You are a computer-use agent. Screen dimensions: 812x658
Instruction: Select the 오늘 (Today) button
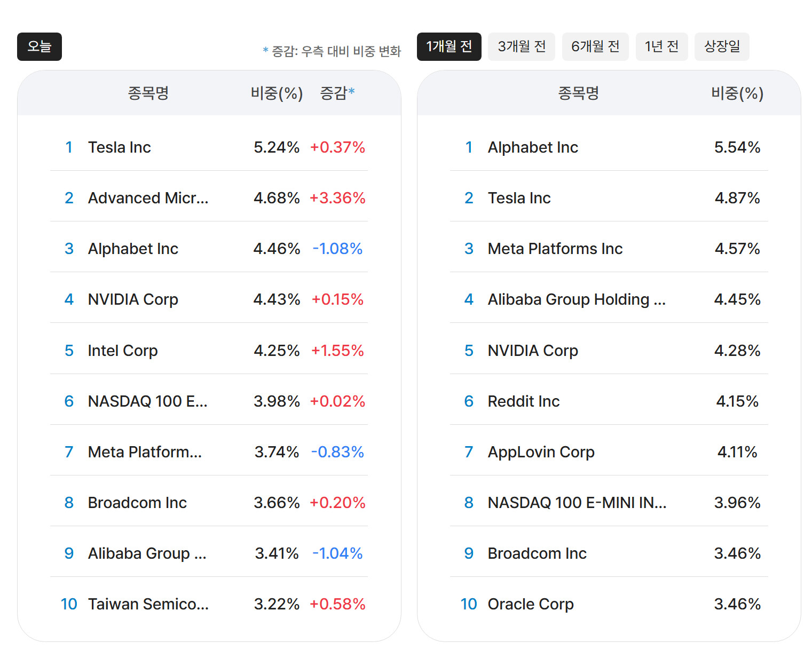click(40, 47)
